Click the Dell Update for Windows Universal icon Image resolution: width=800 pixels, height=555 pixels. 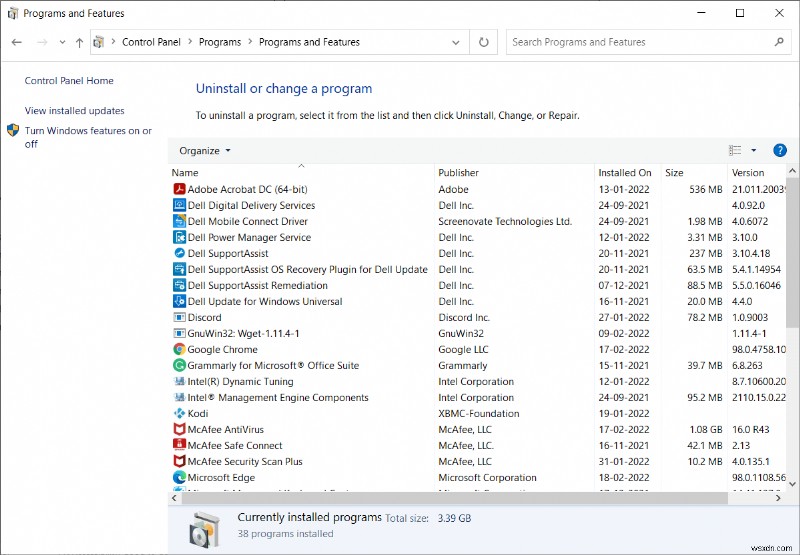pyautogui.click(x=179, y=301)
